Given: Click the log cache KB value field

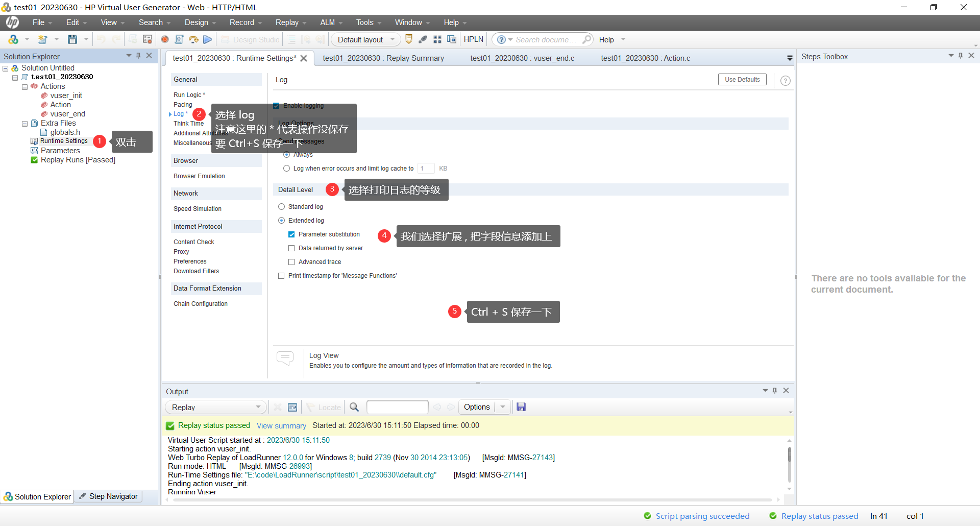Looking at the screenshot, I should (x=426, y=168).
